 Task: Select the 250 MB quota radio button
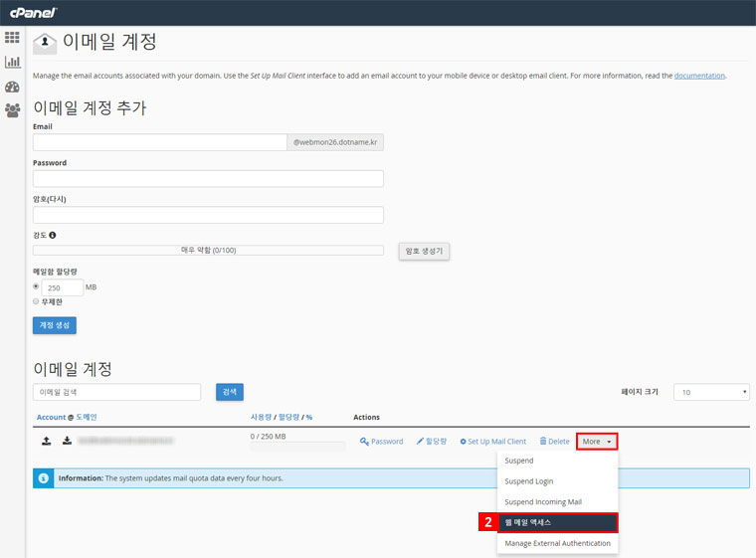pyautogui.click(x=37, y=286)
